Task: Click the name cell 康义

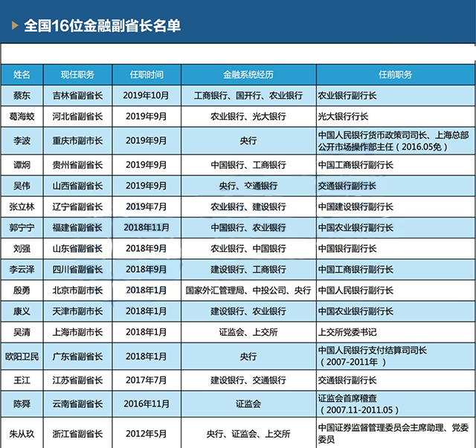Action: (x=22, y=311)
